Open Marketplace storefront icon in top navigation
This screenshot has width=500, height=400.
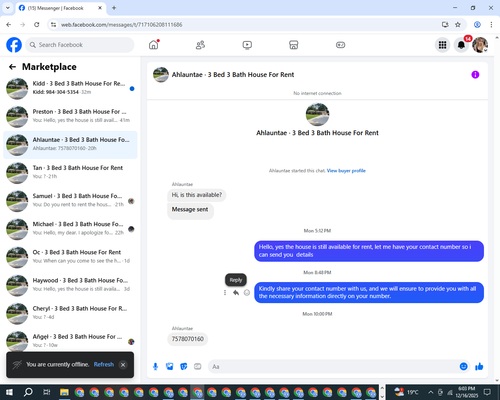tap(294, 45)
